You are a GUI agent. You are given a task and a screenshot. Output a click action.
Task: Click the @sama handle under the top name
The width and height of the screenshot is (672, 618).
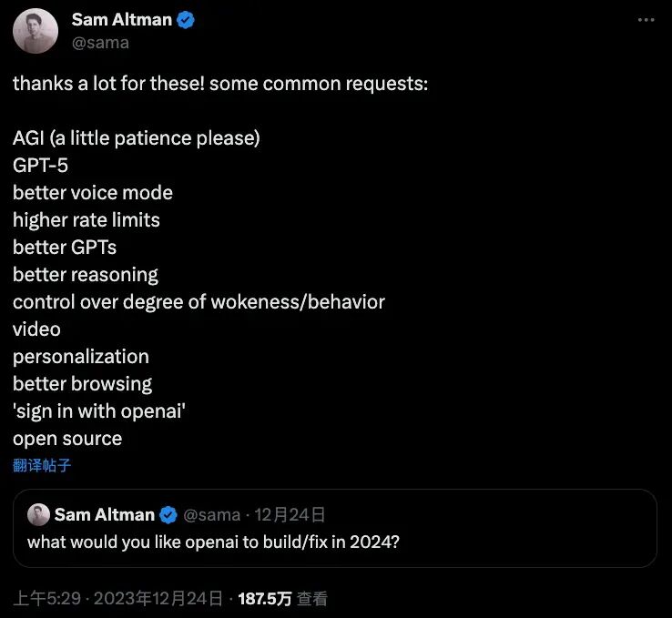[100, 42]
